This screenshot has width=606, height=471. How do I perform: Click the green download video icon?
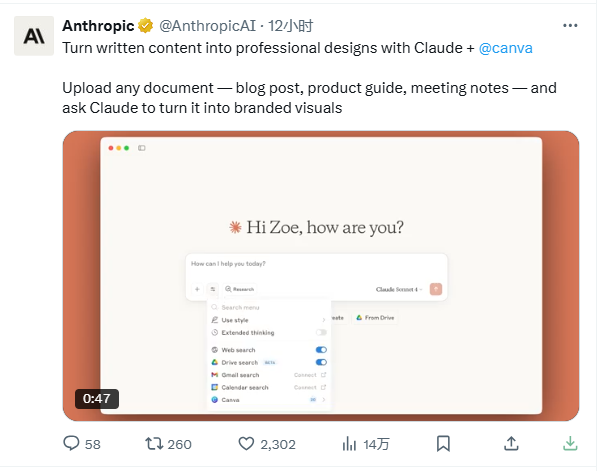click(x=570, y=443)
